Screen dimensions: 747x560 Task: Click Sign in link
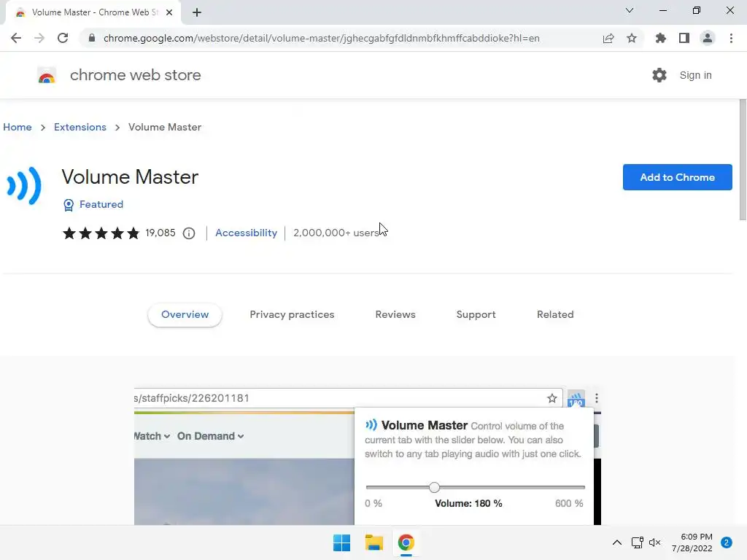(x=695, y=75)
